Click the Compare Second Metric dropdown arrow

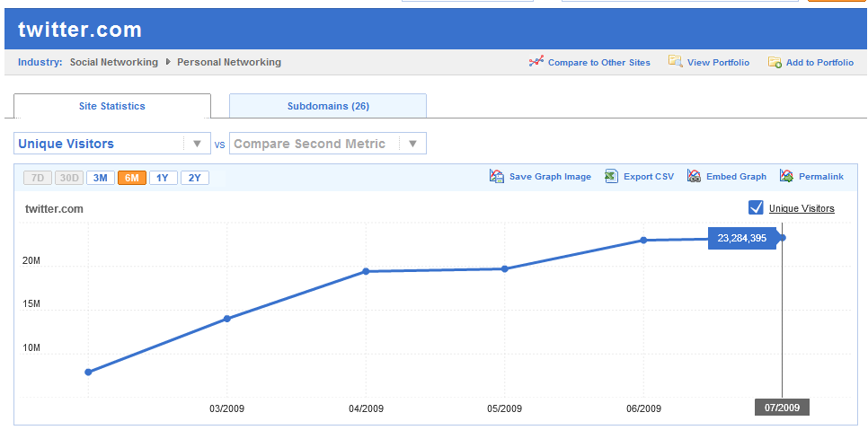(x=412, y=144)
